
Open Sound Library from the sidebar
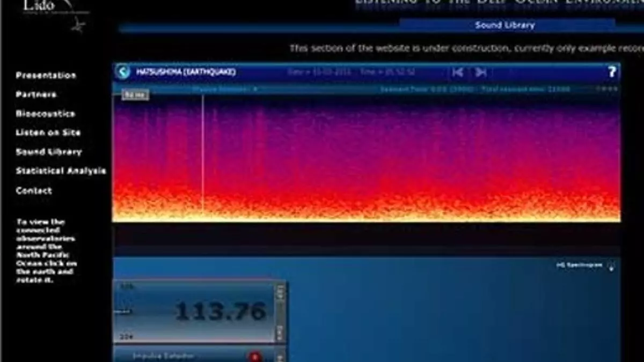coord(48,152)
